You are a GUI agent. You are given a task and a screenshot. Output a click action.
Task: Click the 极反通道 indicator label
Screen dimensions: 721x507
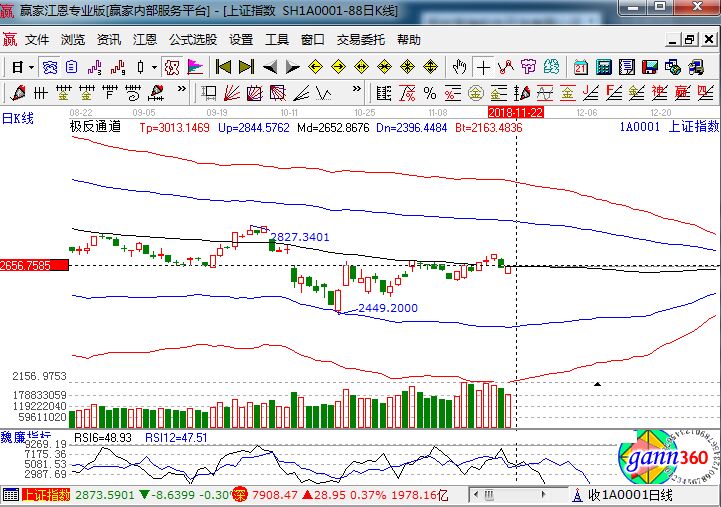point(96,127)
